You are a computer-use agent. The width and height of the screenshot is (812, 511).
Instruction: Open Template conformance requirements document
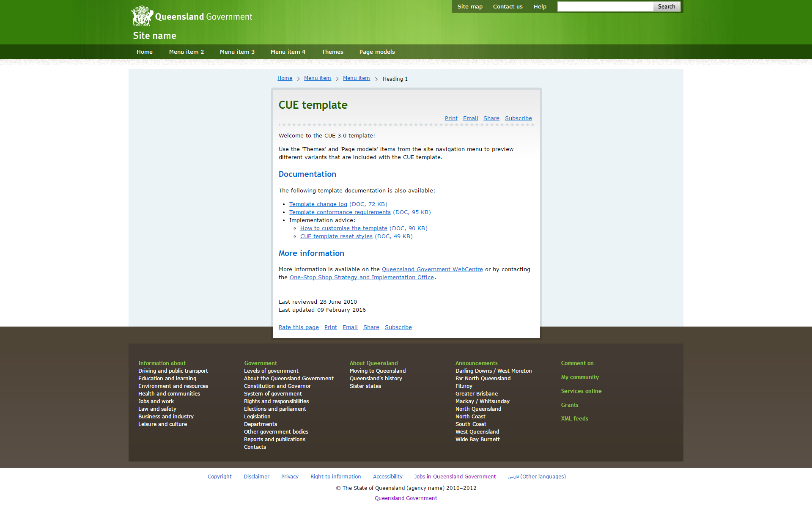(x=340, y=212)
